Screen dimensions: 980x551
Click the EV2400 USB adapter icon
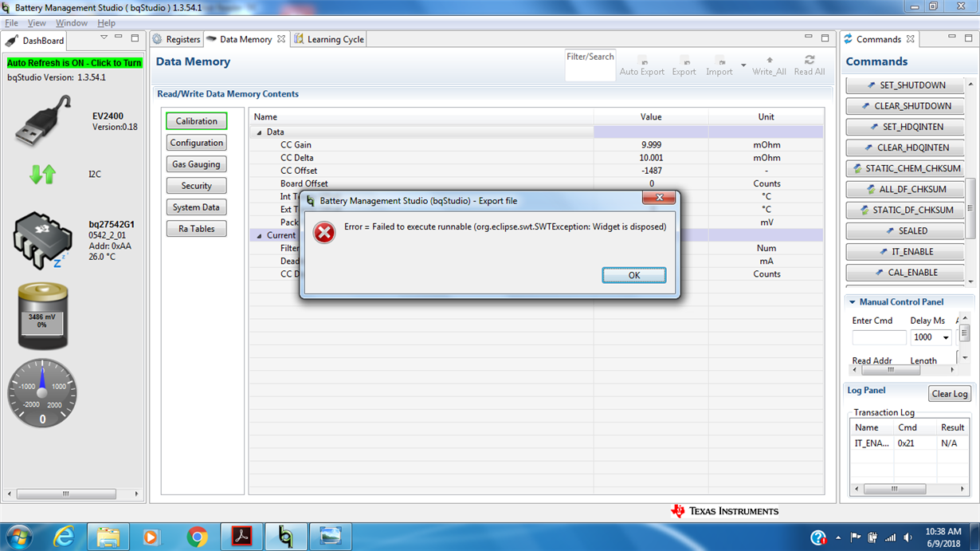point(44,121)
